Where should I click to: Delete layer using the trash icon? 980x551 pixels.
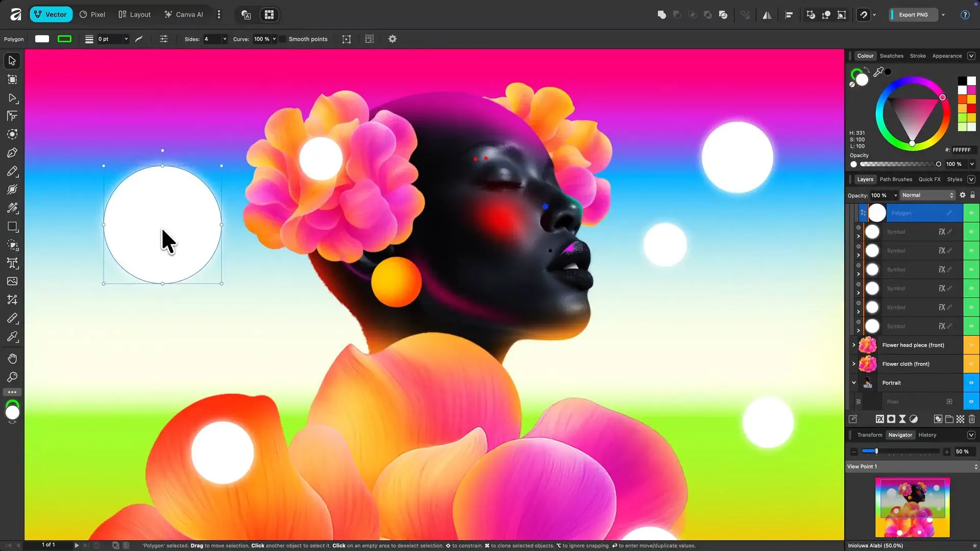(x=971, y=419)
